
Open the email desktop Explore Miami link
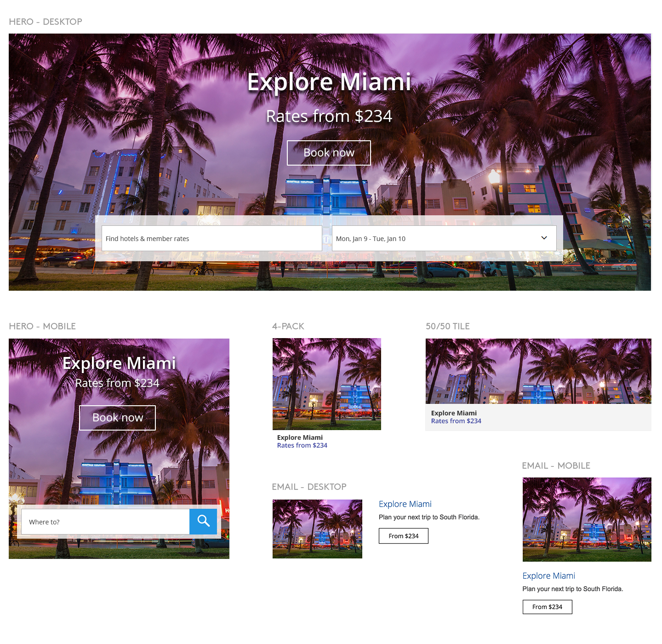pyautogui.click(x=405, y=504)
